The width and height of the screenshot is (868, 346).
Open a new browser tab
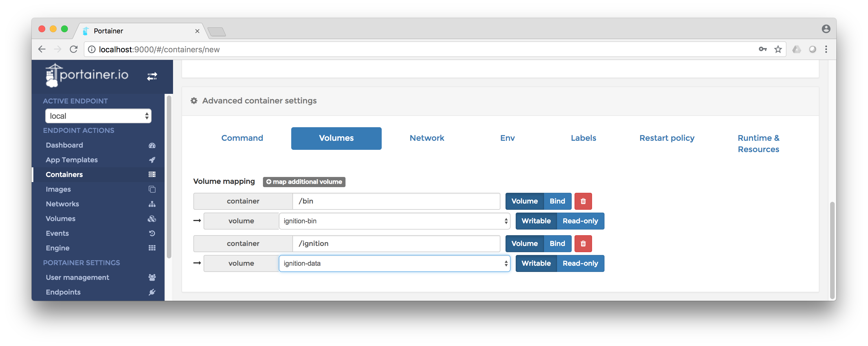coord(217,32)
